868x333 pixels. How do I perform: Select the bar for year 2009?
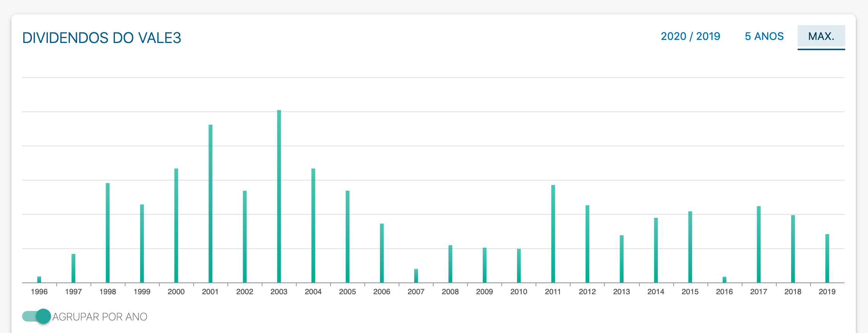coord(485,265)
